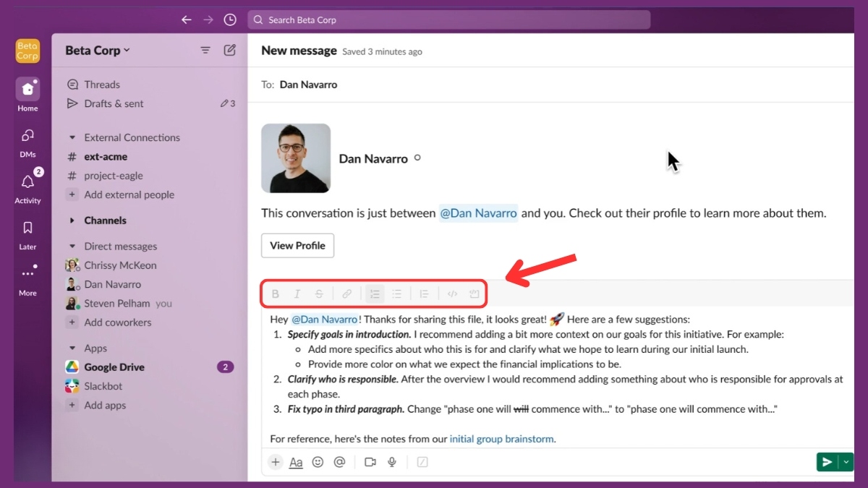Go to the Home tab
Viewport: 868px width, 488px height.
click(27, 95)
